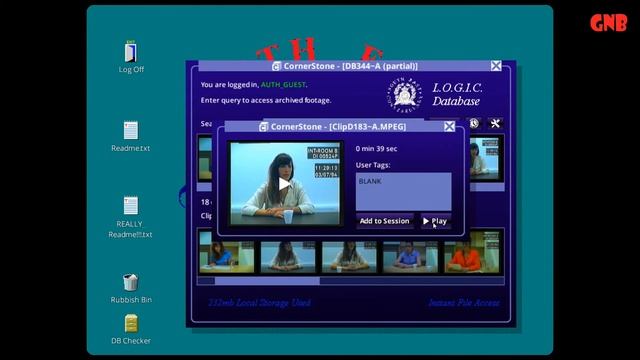Close the ClipD183-A.MPEG clip window

(449, 127)
